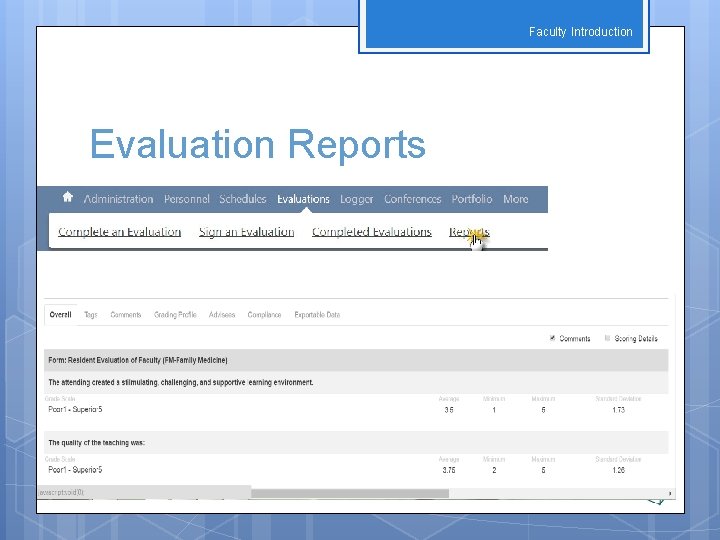
Task: Uncheck the Comments checkbox
Action: click(x=552, y=338)
